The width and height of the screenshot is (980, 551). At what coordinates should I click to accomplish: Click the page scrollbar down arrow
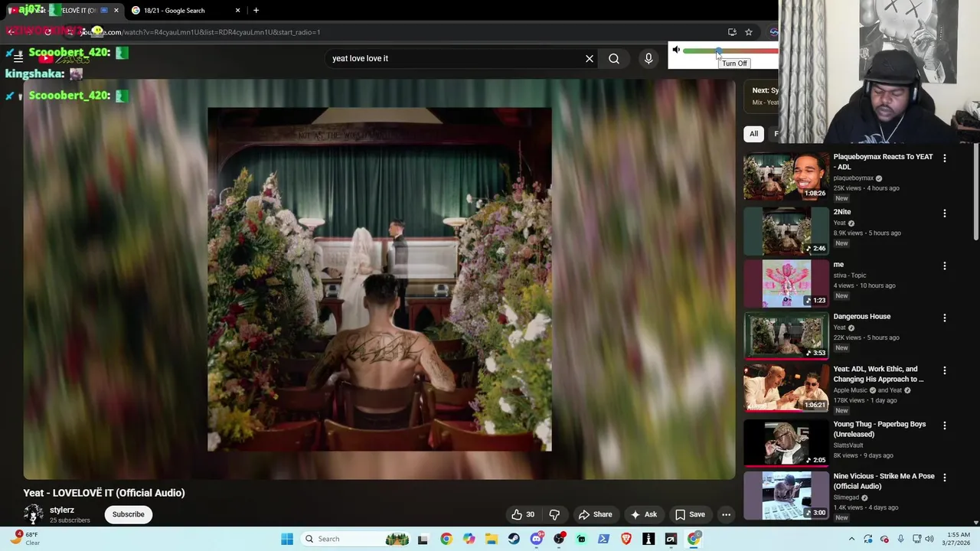coord(975,523)
